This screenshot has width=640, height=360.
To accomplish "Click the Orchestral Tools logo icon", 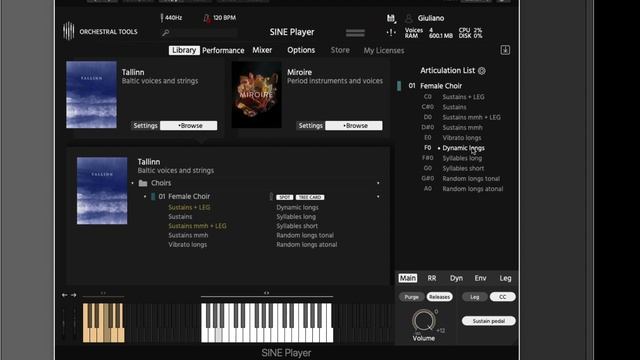I will (69, 31).
